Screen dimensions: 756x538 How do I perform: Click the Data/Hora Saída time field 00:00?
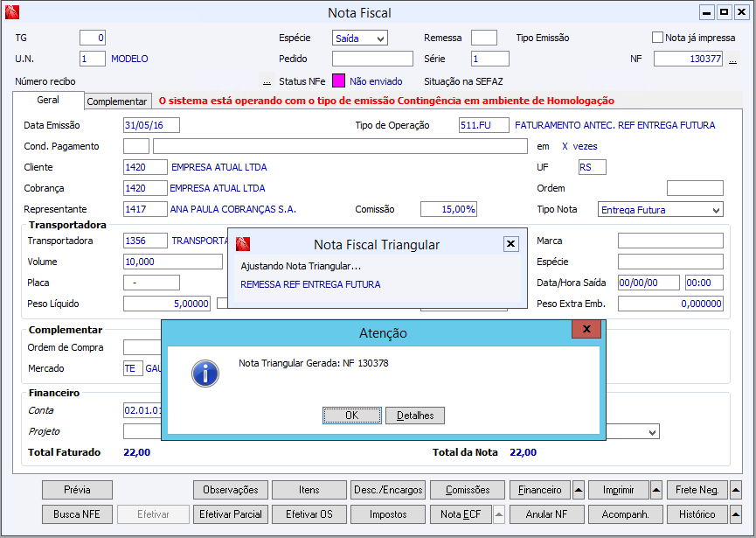tap(704, 283)
